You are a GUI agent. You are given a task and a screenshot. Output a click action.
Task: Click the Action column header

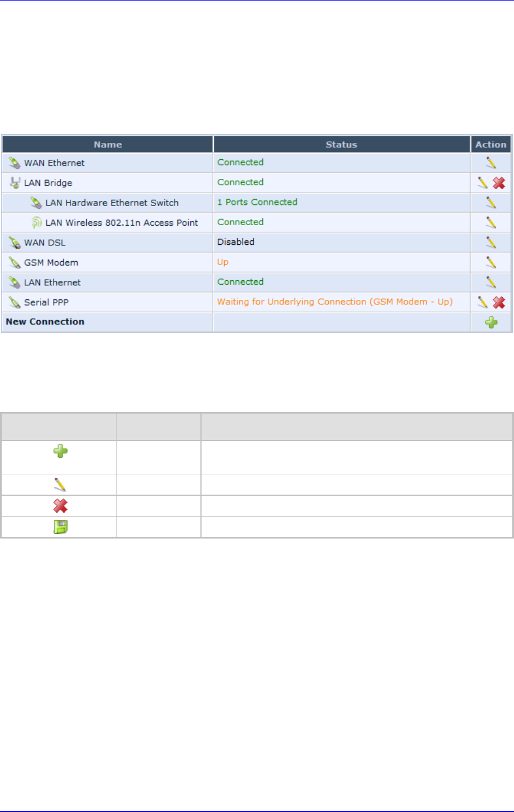(491, 145)
